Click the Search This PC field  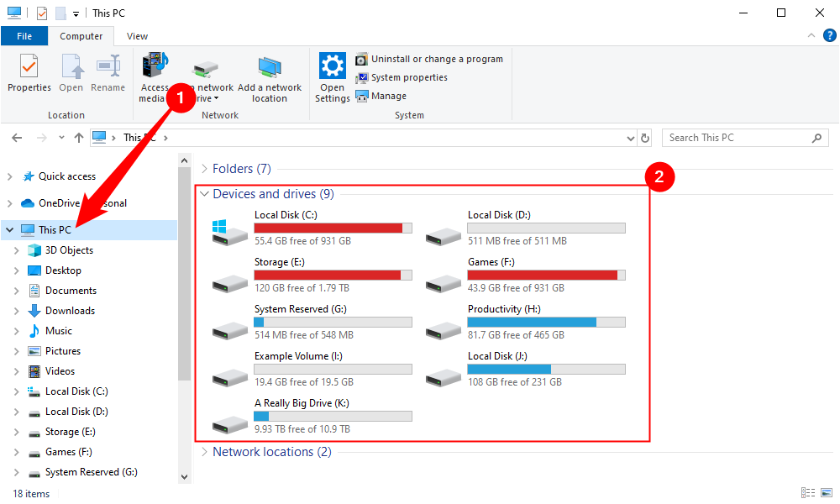click(x=745, y=138)
